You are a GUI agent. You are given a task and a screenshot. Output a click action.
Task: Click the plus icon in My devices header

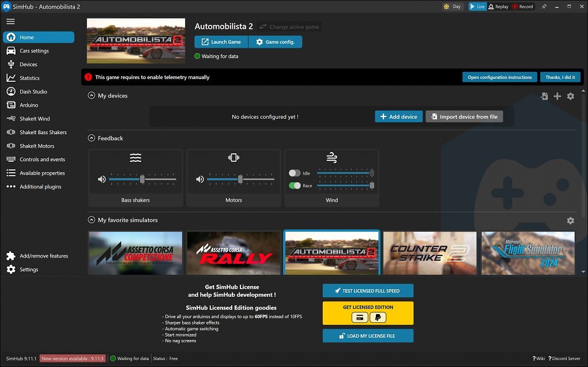point(557,96)
